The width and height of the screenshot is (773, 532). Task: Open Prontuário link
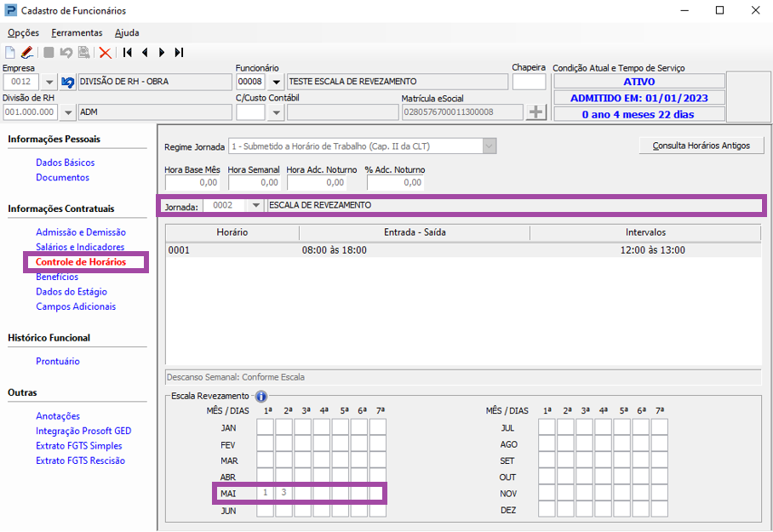pyautogui.click(x=57, y=361)
